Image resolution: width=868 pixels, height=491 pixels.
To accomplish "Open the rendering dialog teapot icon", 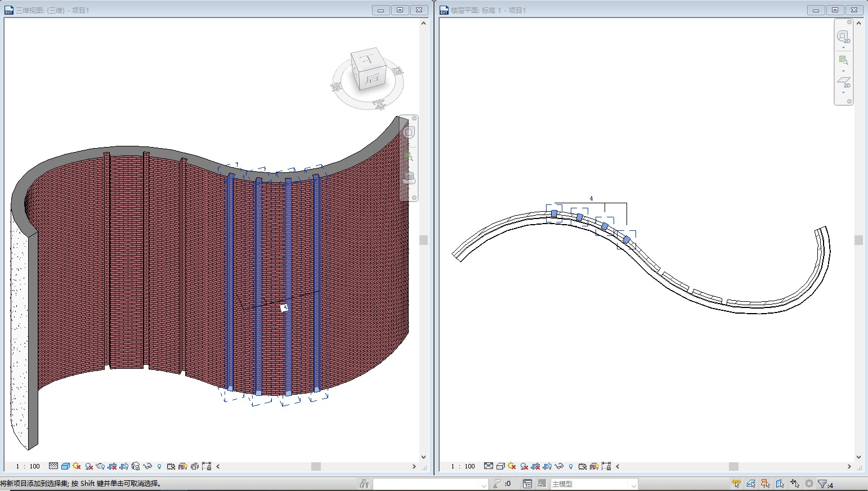I will pyautogui.click(x=100, y=466).
